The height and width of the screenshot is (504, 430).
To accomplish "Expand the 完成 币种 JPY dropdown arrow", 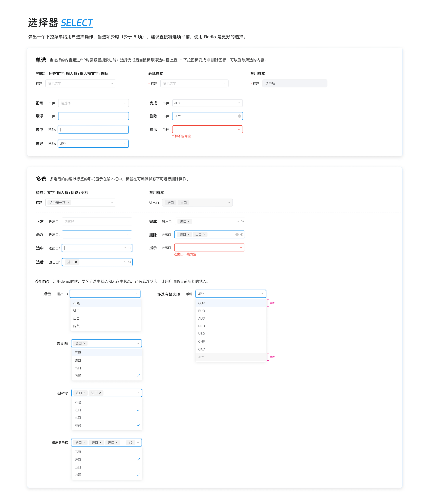I will click(239, 103).
